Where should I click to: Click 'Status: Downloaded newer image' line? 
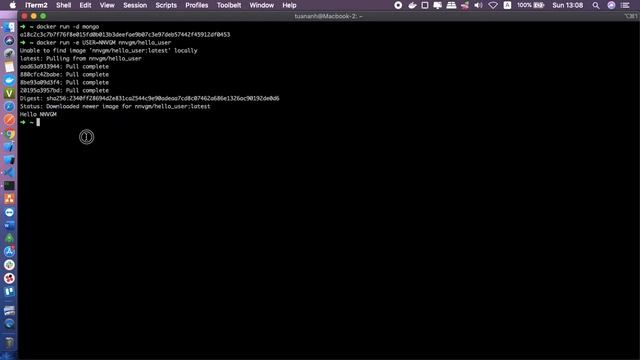click(x=115, y=106)
